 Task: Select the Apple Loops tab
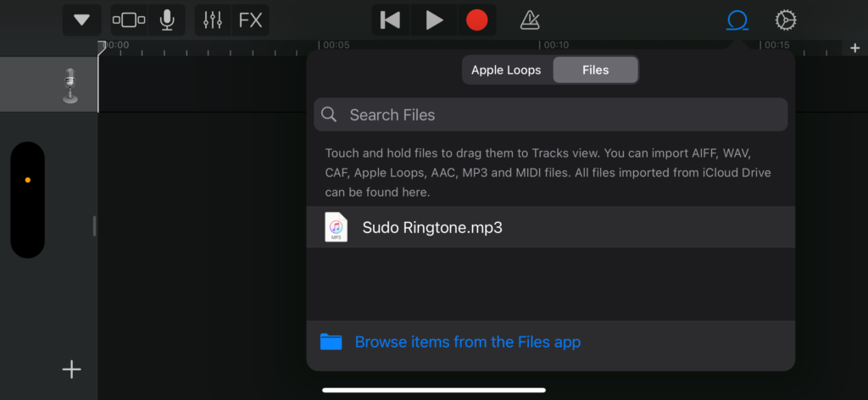pyautogui.click(x=507, y=70)
